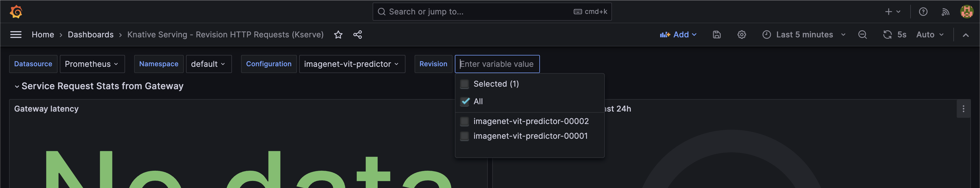980x188 pixels.
Task: Check imagenet-vit-predictor-00001 revision
Action: pyautogui.click(x=464, y=136)
